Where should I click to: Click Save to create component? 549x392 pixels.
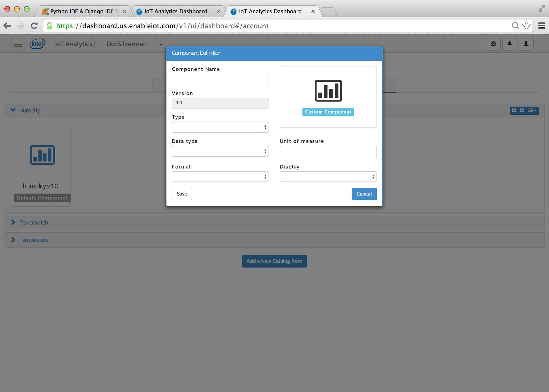182,193
